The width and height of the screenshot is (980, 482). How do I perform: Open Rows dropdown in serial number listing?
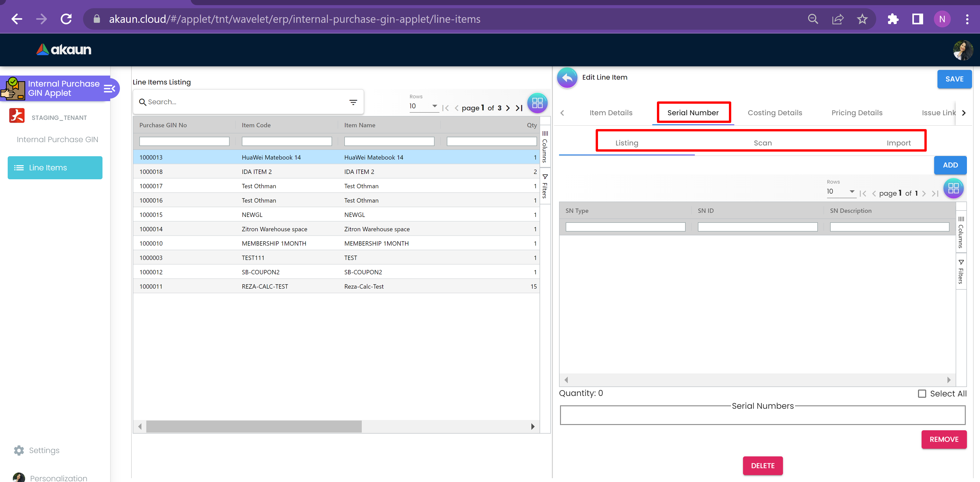click(x=841, y=191)
